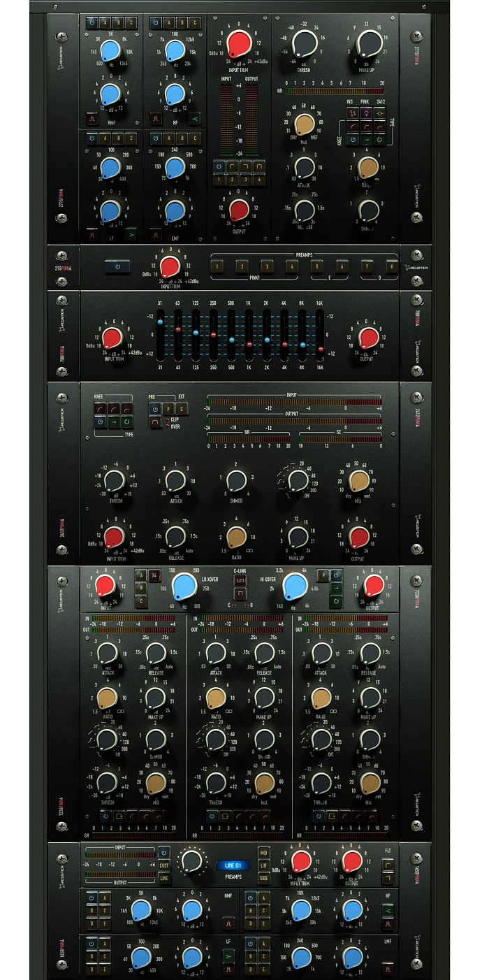Viewport: 482px width, 980px height.
Task: Toggle the 2715 compressor TYPE power button
Action: coord(353,139)
